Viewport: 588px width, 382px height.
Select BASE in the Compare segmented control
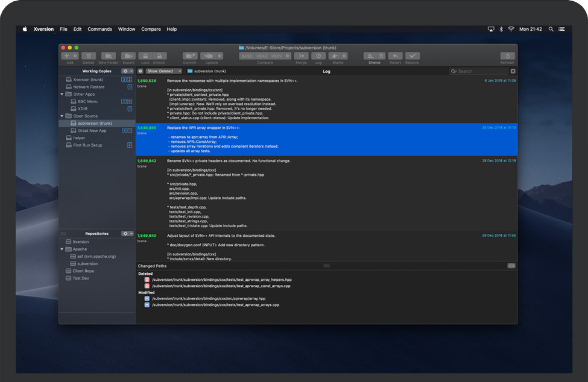(246, 56)
